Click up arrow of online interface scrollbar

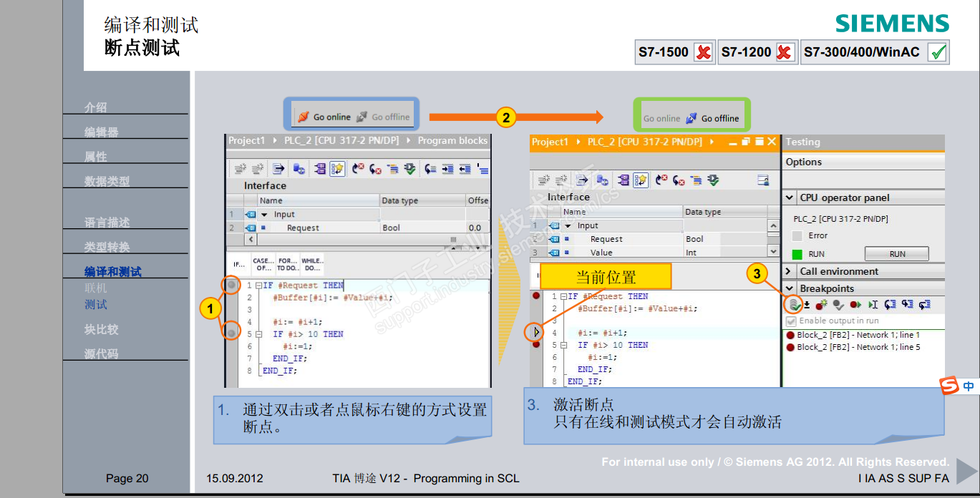click(x=773, y=225)
